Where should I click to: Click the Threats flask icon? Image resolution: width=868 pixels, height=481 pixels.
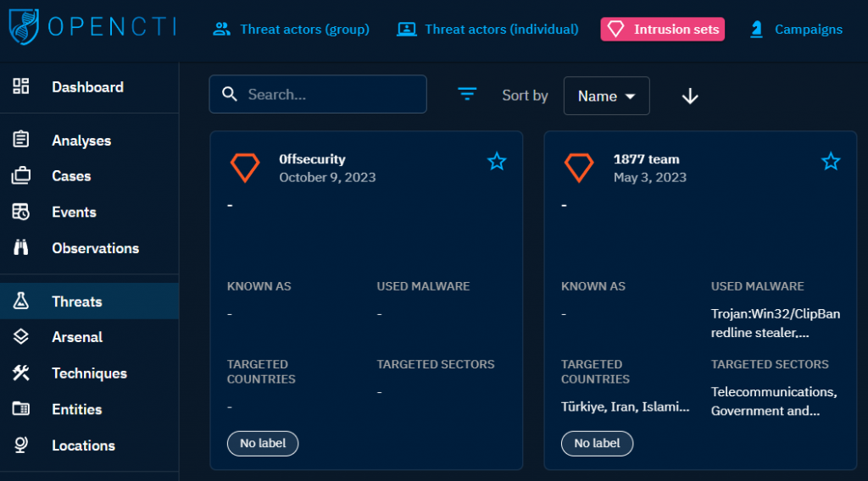pos(21,301)
